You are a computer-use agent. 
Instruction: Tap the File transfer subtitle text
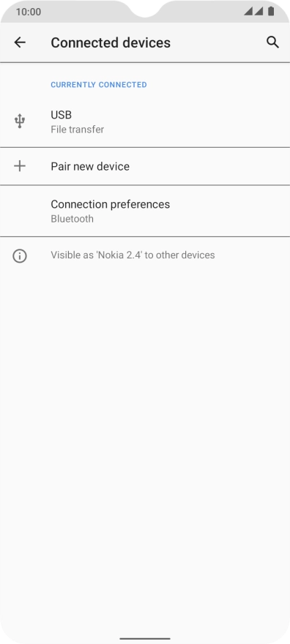point(77,130)
